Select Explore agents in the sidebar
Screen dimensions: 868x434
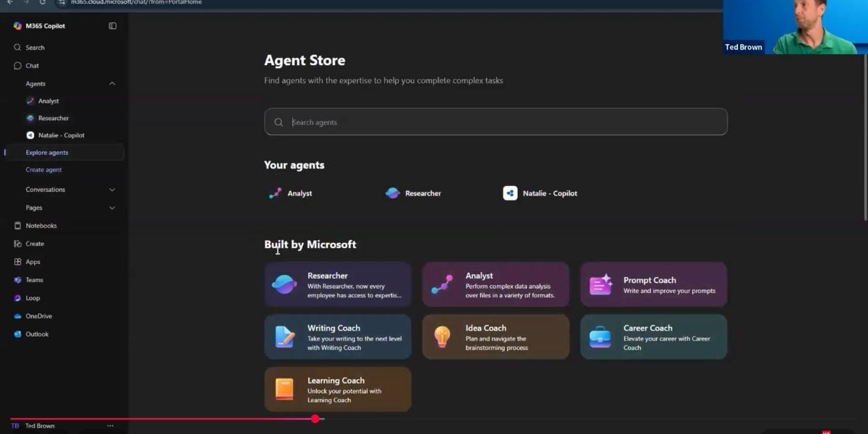(64, 153)
